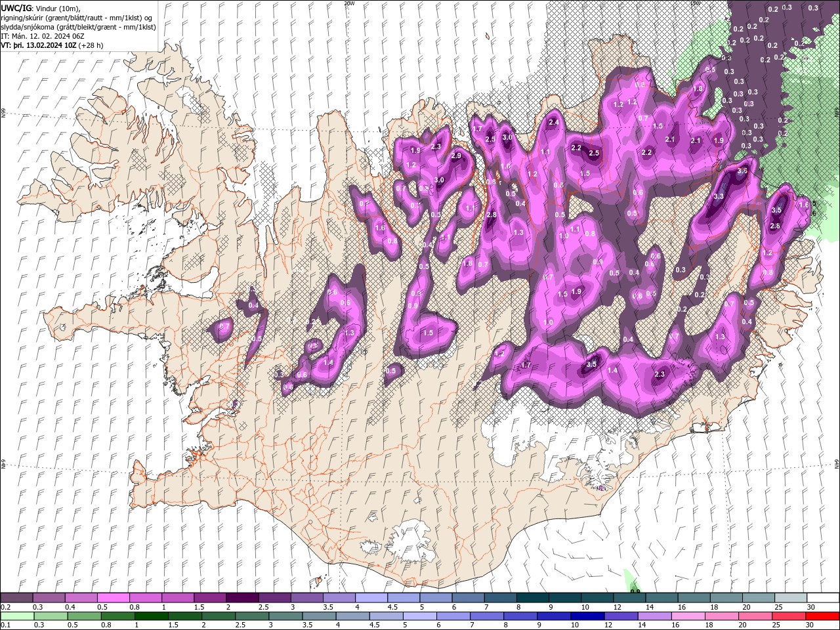This screenshot has height=630, width=840.
Task: Click the '3.6' snowfall value on the map
Action: click(742, 171)
